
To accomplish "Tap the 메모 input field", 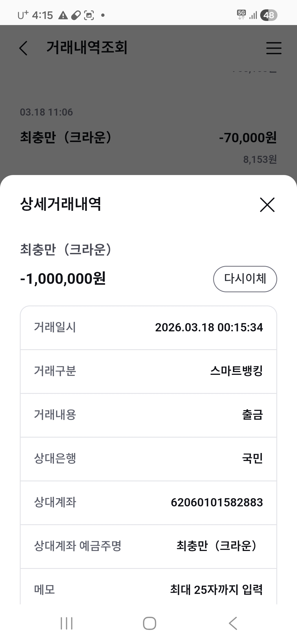I will pyautogui.click(x=216, y=590).
